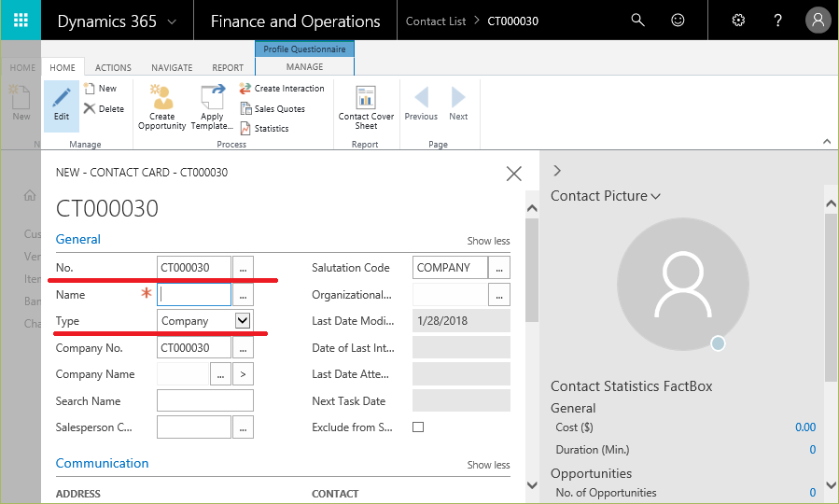Click Create Interaction in the ribbon

(x=282, y=89)
